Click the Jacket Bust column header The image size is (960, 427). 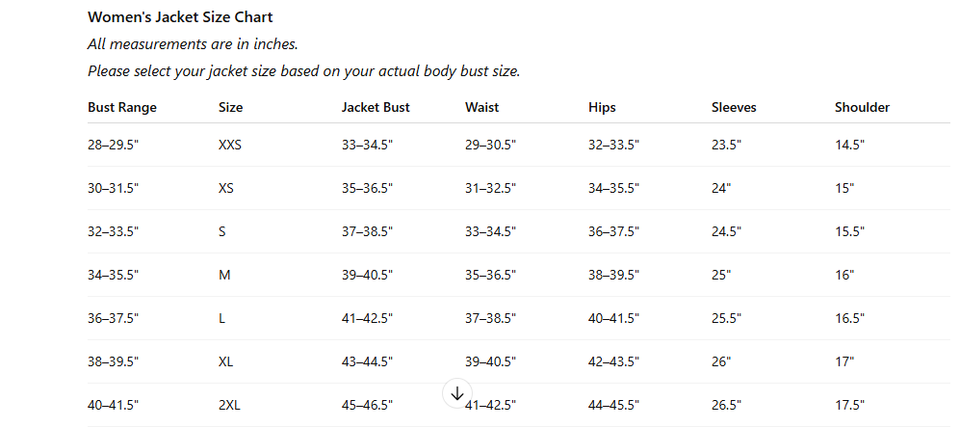pos(375,107)
